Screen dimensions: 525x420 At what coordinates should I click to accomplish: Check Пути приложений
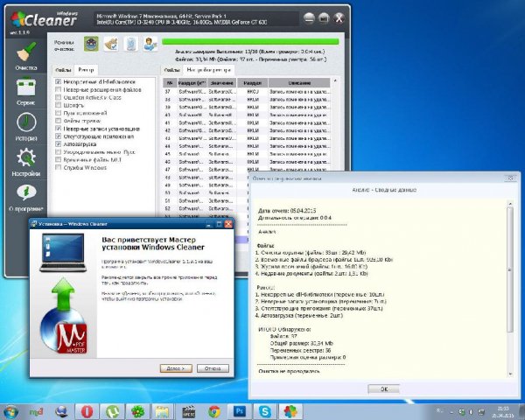point(59,113)
